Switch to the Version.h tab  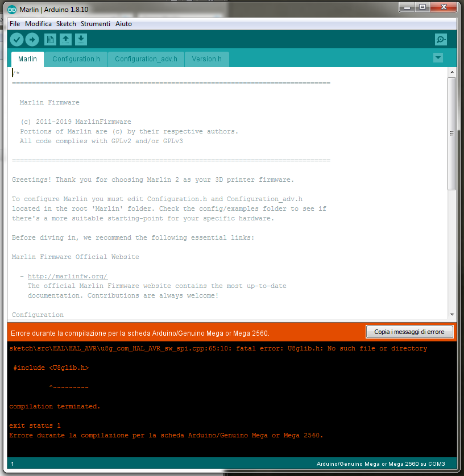click(206, 59)
